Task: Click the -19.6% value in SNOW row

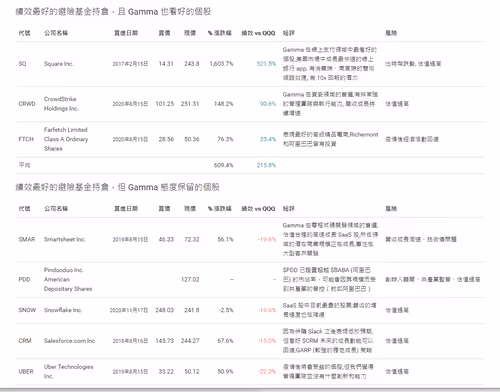Action: 267,310
